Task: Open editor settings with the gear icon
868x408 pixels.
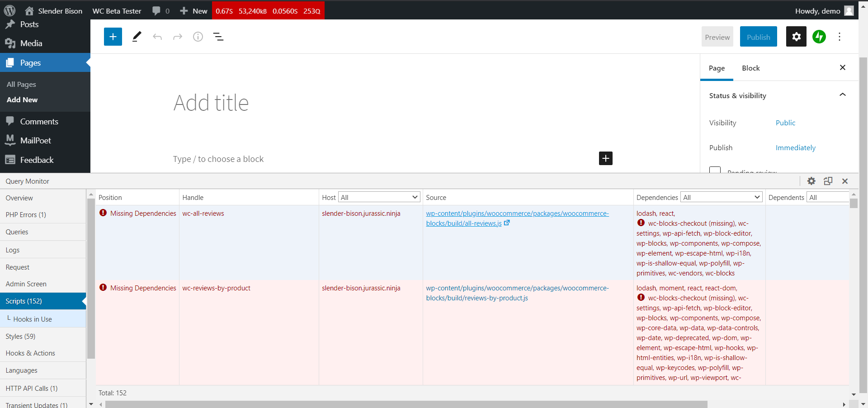Action: [x=796, y=37]
